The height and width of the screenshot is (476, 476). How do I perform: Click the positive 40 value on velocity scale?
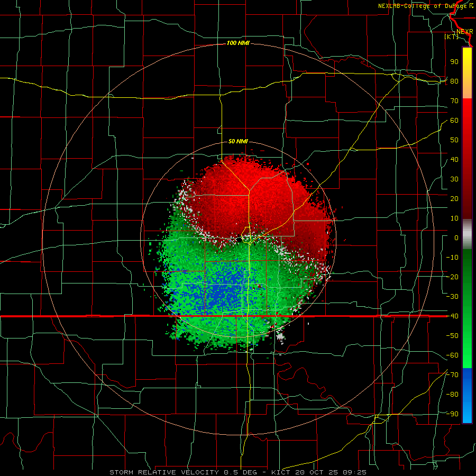pyautogui.click(x=454, y=159)
